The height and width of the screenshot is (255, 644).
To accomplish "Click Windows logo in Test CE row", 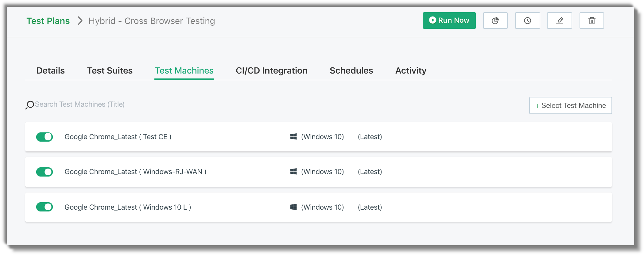I will pos(293,137).
